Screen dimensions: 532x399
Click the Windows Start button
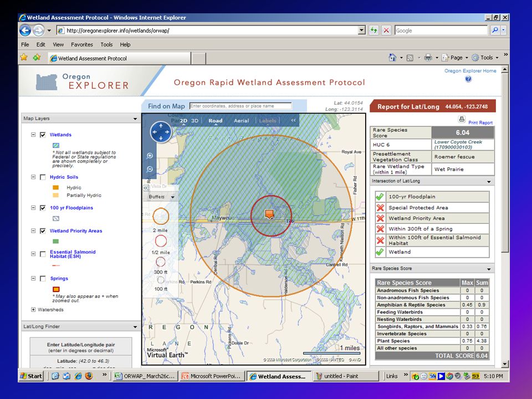coord(31,376)
